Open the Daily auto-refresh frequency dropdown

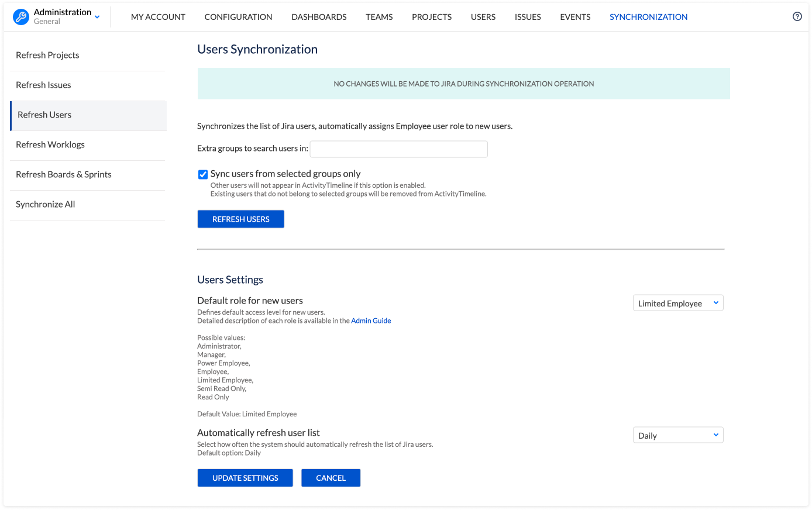pos(678,435)
